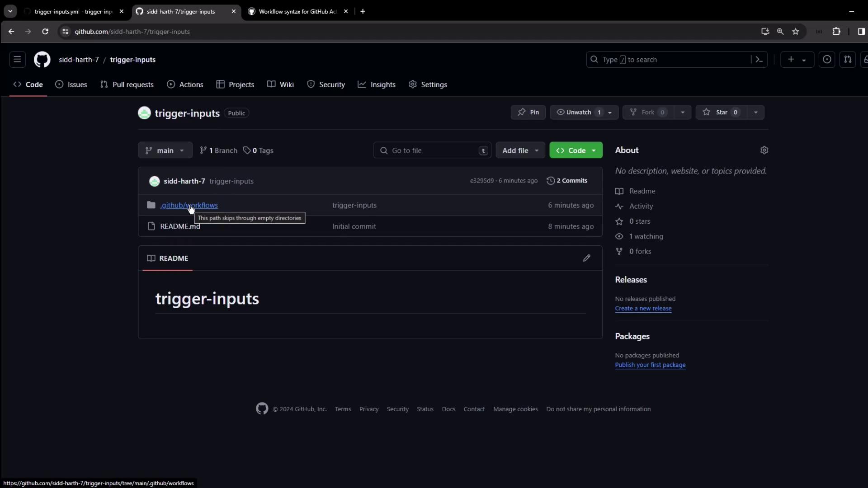The image size is (868, 488).
Task: Open the issues icon in header
Action: [x=827, y=60]
